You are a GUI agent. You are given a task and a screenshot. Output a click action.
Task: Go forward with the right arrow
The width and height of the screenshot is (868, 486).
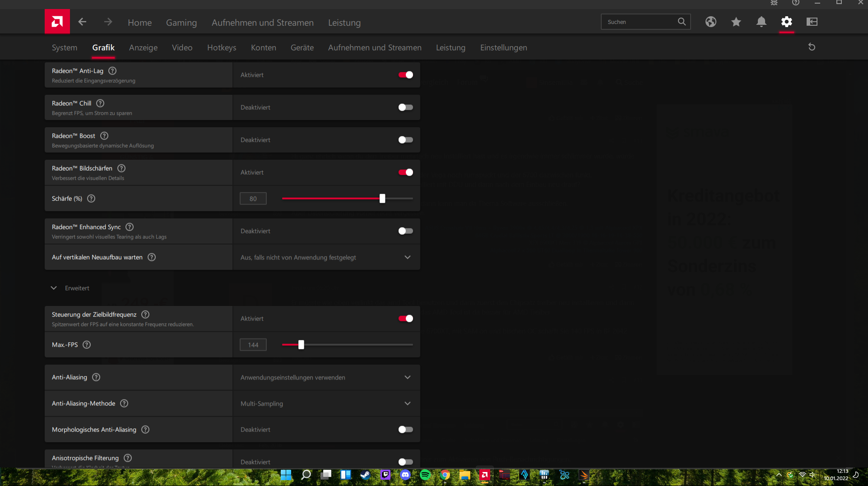(108, 22)
